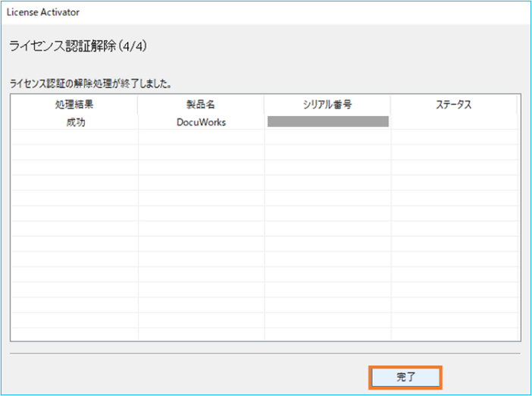
Task: Click the ライセンス認証解除 (4/4) heading
Action: pyautogui.click(x=78, y=47)
